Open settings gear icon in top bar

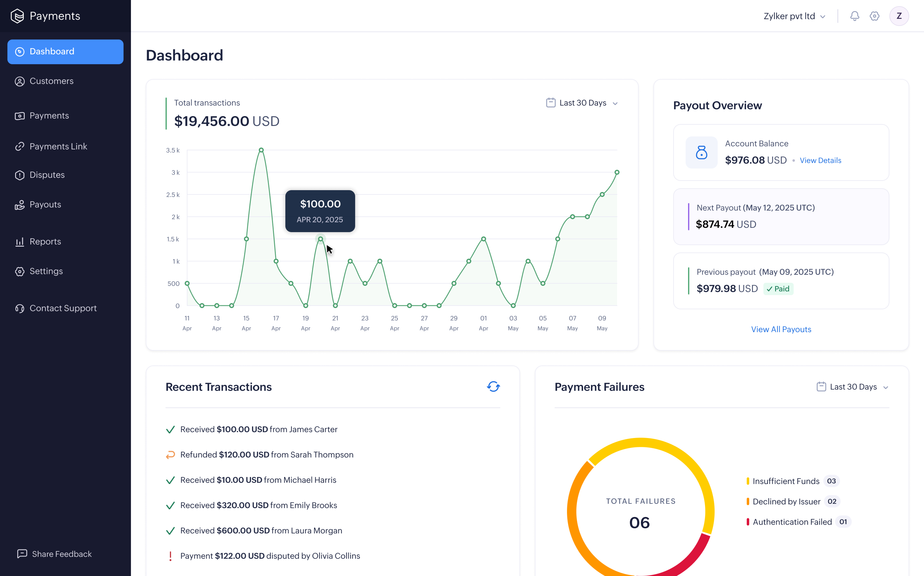pos(874,16)
